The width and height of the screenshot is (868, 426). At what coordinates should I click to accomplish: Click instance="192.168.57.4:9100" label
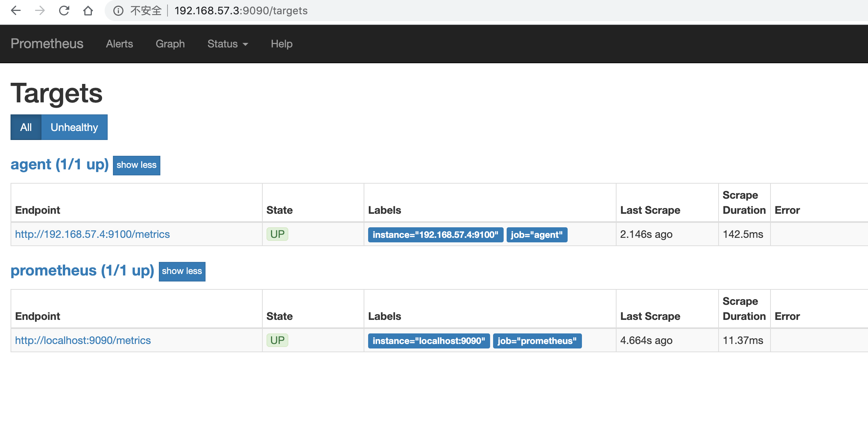coord(436,235)
